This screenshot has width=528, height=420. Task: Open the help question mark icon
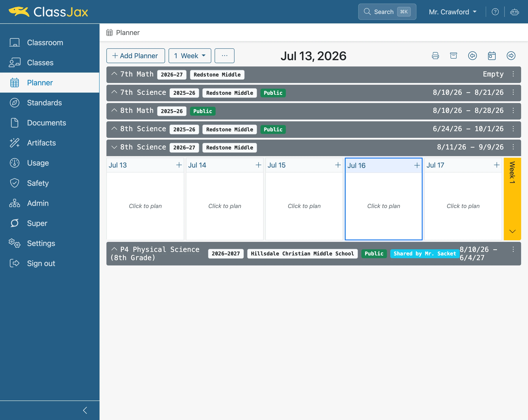495,12
